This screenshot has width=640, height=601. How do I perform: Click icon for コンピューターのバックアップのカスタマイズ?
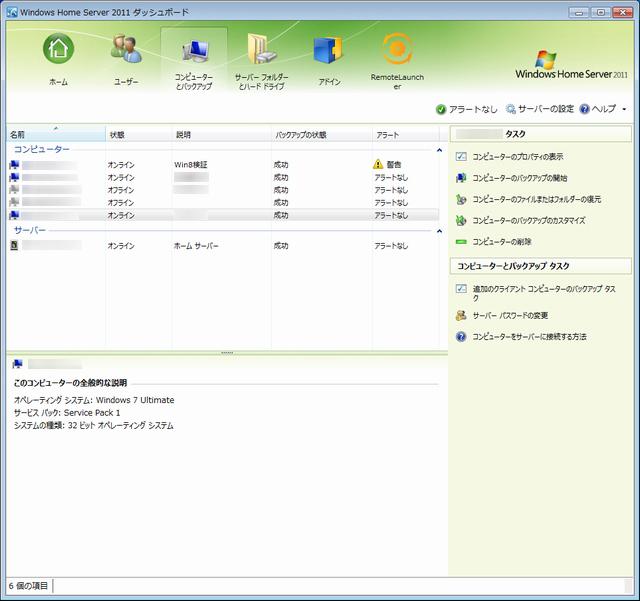(x=461, y=220)
